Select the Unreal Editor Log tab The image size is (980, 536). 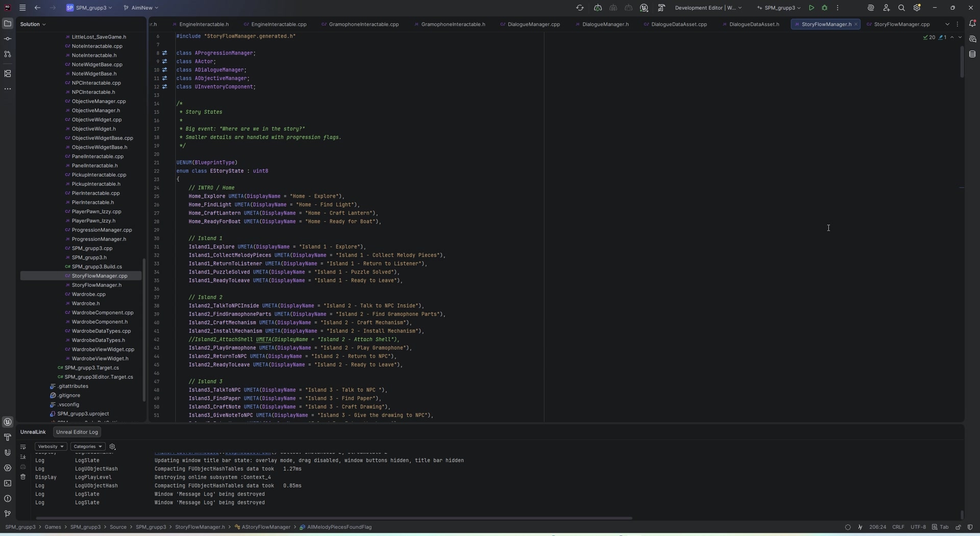[x=77, y=432]
